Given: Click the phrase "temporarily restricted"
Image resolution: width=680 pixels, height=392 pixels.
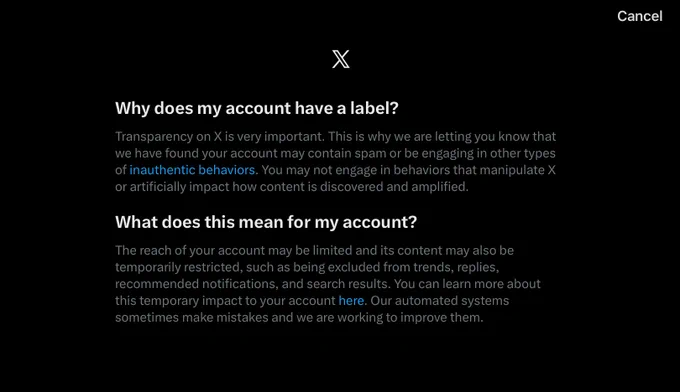Looking at the screenshot, I should pyautogui.click(x=177, y=267).
